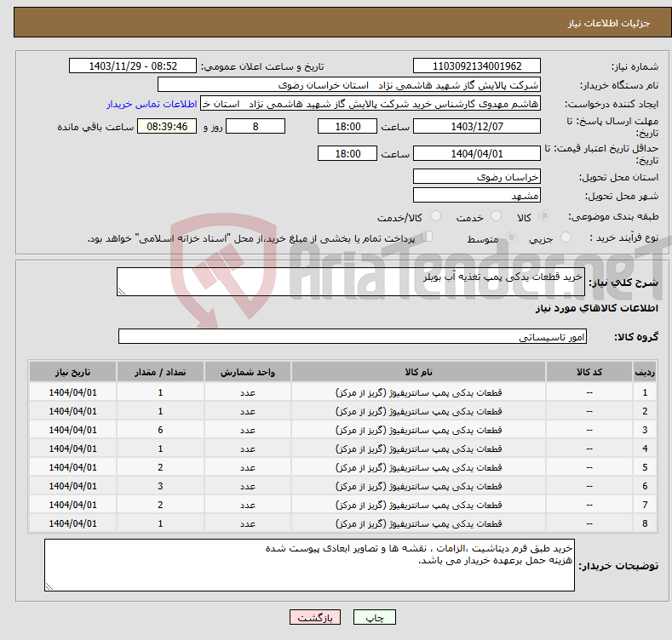Click the واحد شمارش column header
The image size is (672, 640).
coord(248,372)
